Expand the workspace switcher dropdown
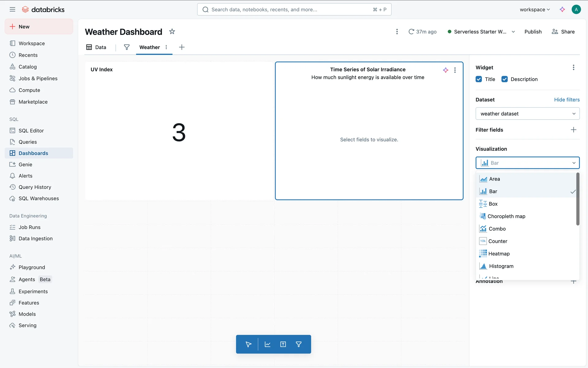588x368 pixels. click(535, 10)
